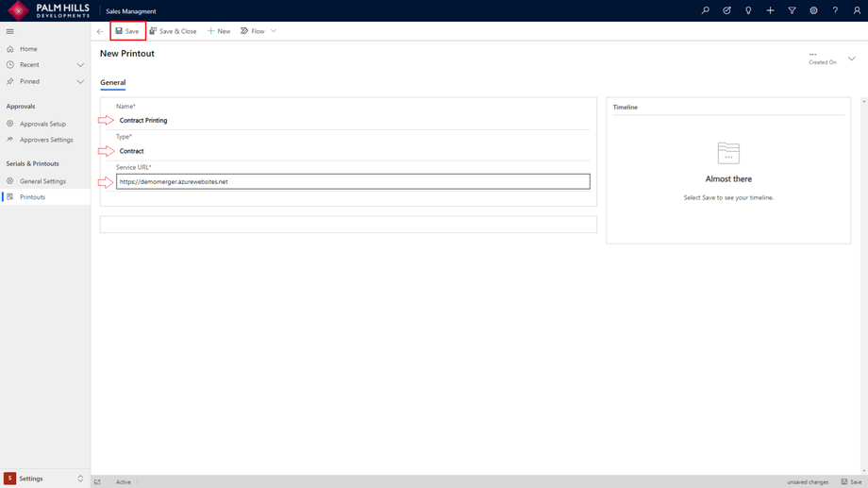The width and height of the screenshot is (868, 488).
Task: Click the form expand icon in status bar
Action: pyautogui.click(x=97, y=482)
